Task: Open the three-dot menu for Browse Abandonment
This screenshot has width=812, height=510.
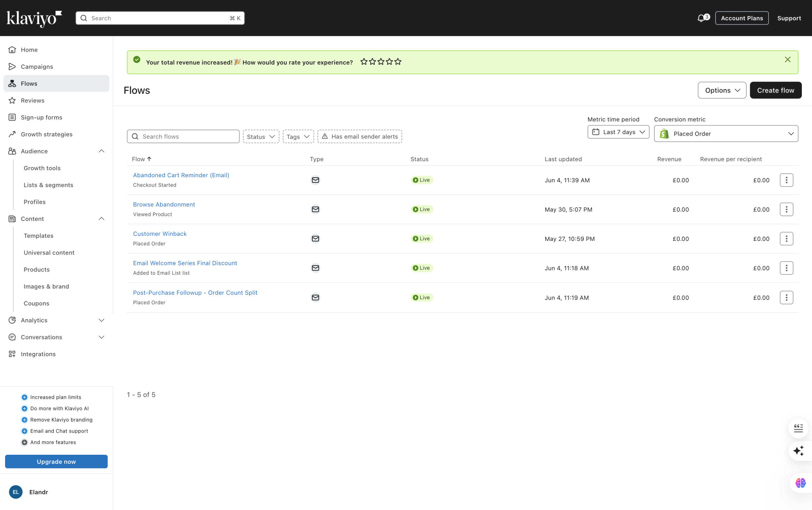Action: pos(786,209)
